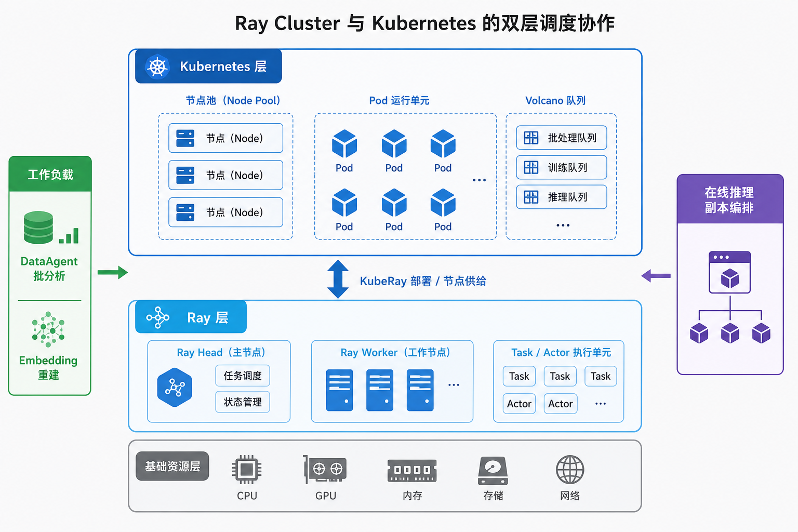Click the KubeRay 部署 / 节点供给 text
The image size is (798, 532).
coord(423,281)
